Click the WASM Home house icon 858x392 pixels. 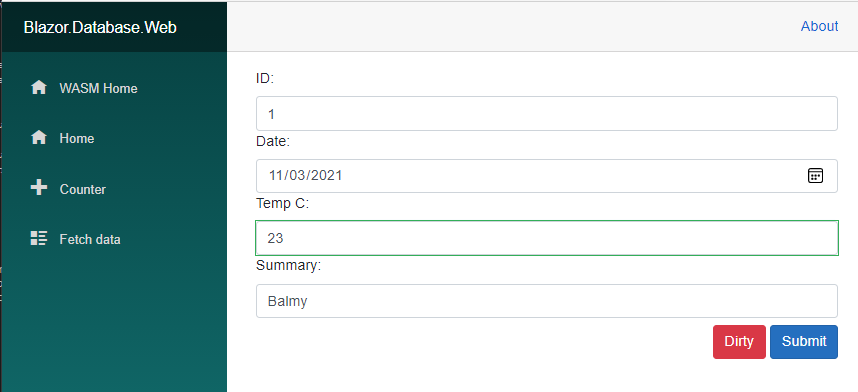point(39,88)
